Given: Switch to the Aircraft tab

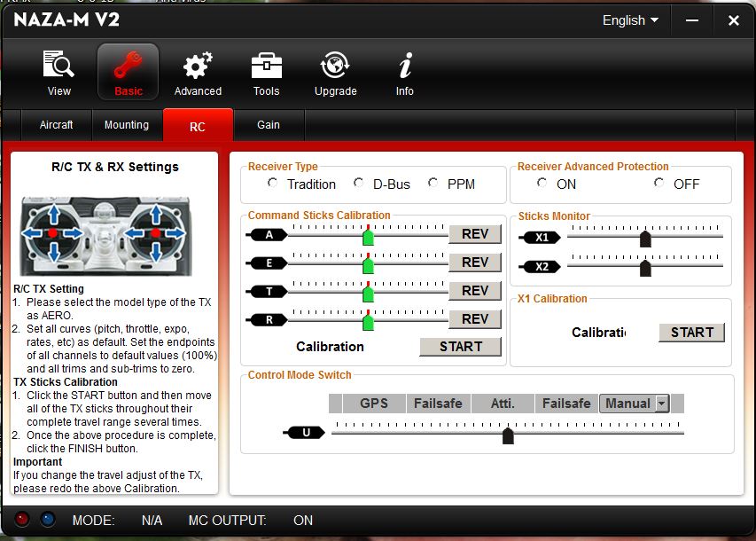Looking at the screenshot, I should 57,124.
